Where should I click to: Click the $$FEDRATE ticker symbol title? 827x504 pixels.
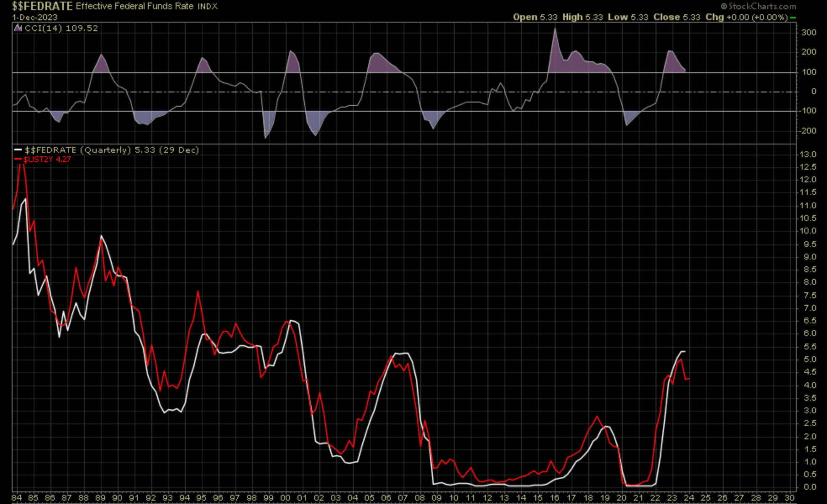[x=42, y=6]
